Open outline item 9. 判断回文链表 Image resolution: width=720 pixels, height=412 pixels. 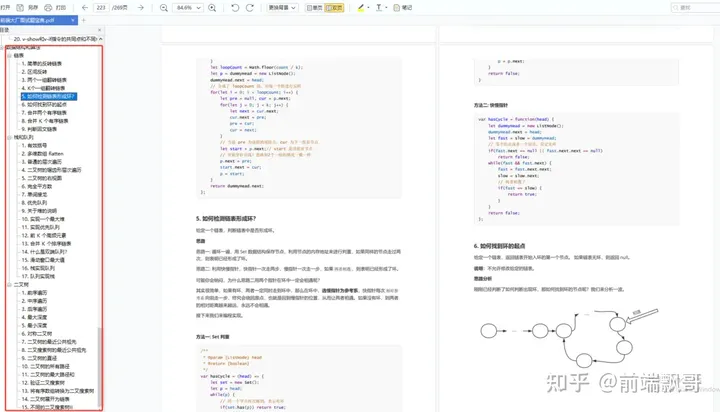(x=39, y=129)
